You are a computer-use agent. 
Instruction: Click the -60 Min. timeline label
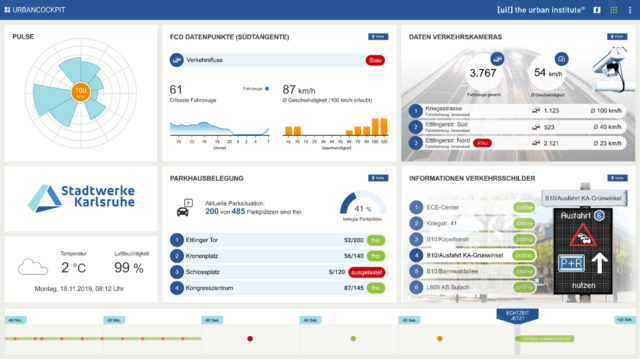click(x=16, y=320)
